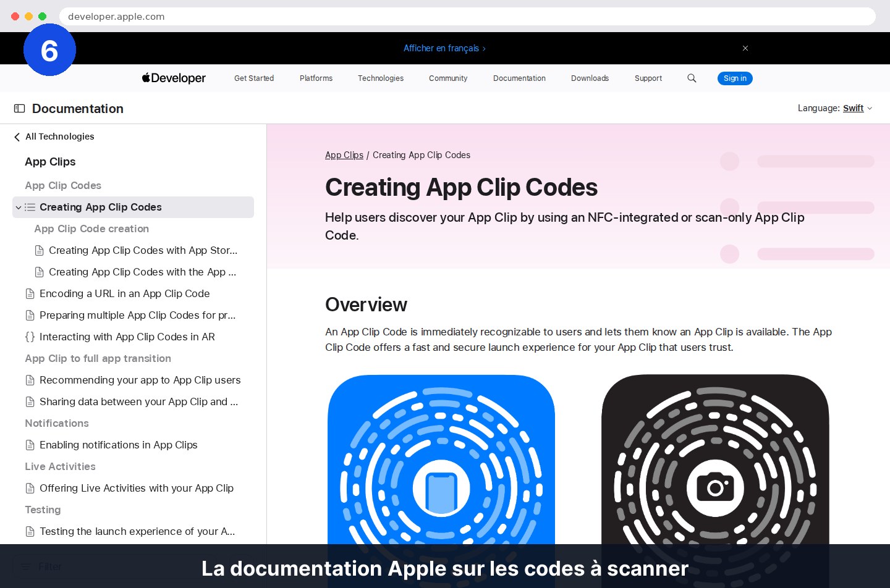Click the Apple Developer logo

(174, 78)
